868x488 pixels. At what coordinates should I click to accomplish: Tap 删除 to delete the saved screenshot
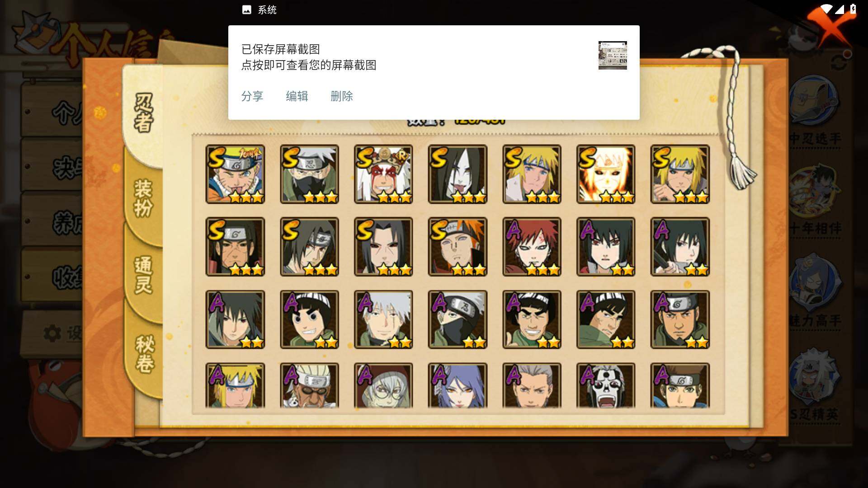(x=341, y=96)
